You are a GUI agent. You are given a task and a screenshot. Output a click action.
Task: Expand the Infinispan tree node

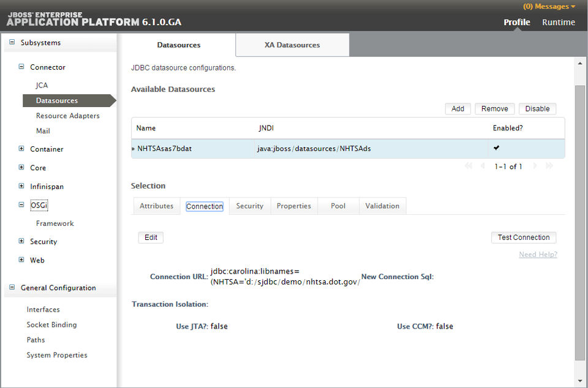(x=21, y=186)
